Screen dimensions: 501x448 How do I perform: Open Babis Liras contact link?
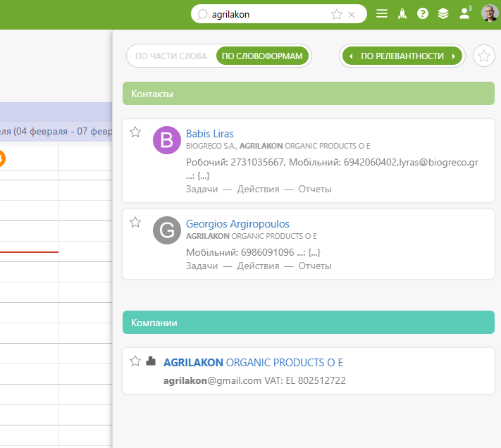point(210,133)
